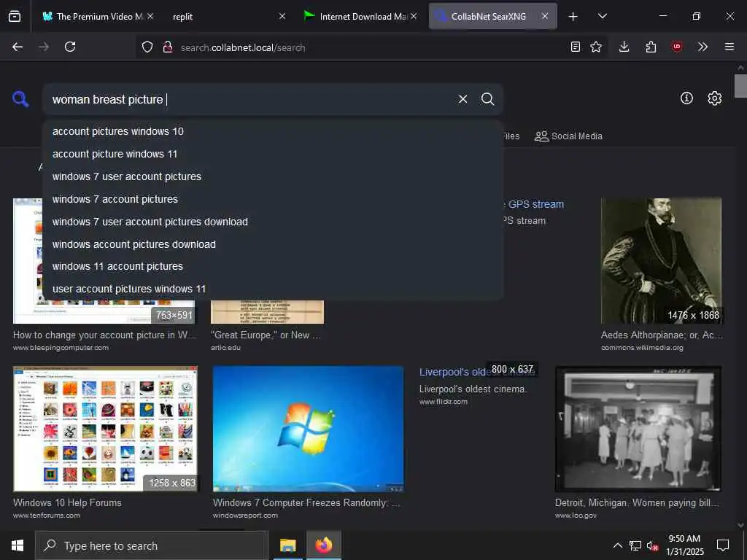Viewport: 747px width, 560px height.
Task: Open the Firefox application menu
Action: [x=729, y=47]
